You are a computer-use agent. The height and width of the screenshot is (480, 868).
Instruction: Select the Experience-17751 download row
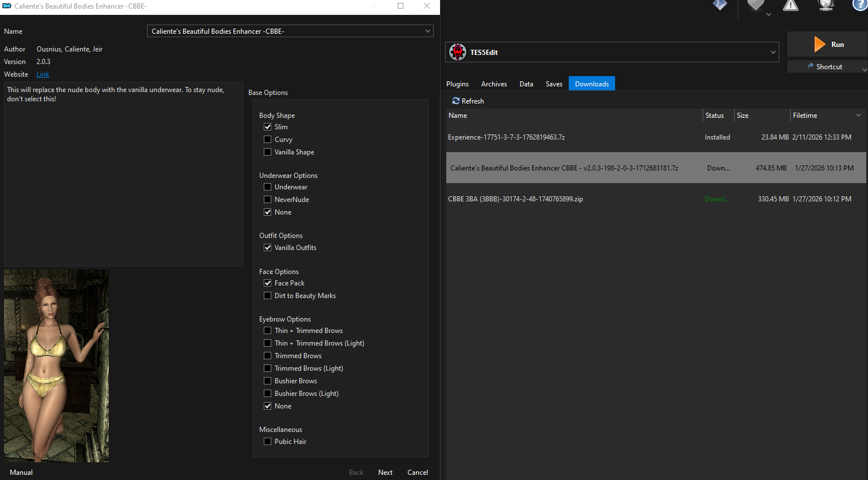(x=656, y=137)
